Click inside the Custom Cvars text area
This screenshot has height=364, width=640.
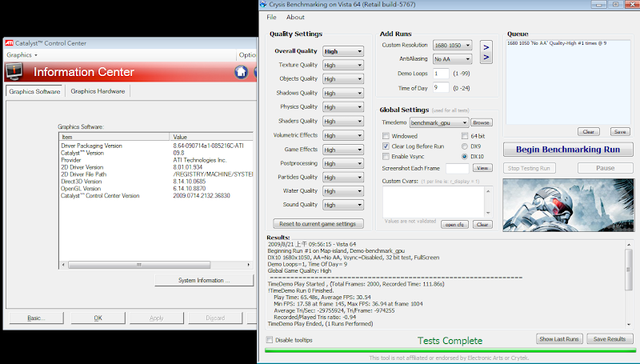pyautogui.click(x=434, y=202)
